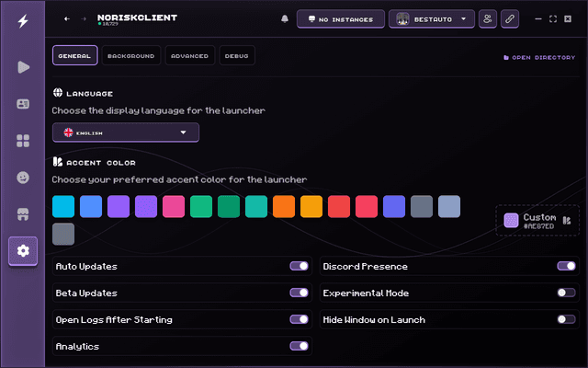Select the blue accent color swatch
Viewport: 588px width, 368px height.
tap(91, 206)
